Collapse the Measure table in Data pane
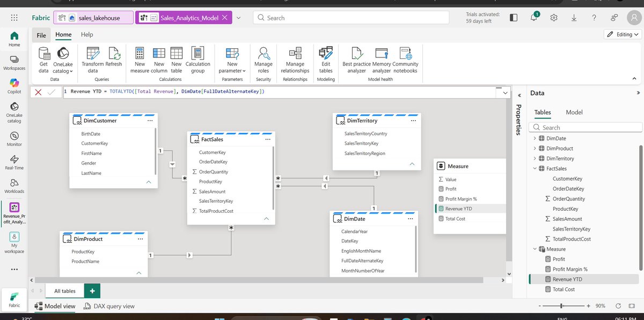Screen dimensions: 644x320 (535, 249)
